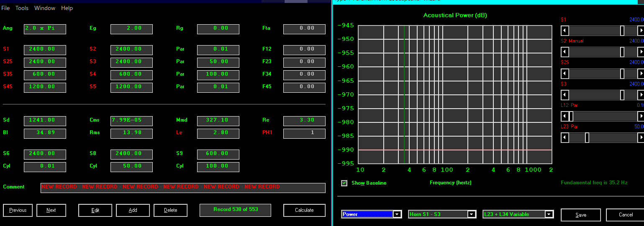644x226 pixels.
Task: Open the Window menu
Action: (45, 8)
